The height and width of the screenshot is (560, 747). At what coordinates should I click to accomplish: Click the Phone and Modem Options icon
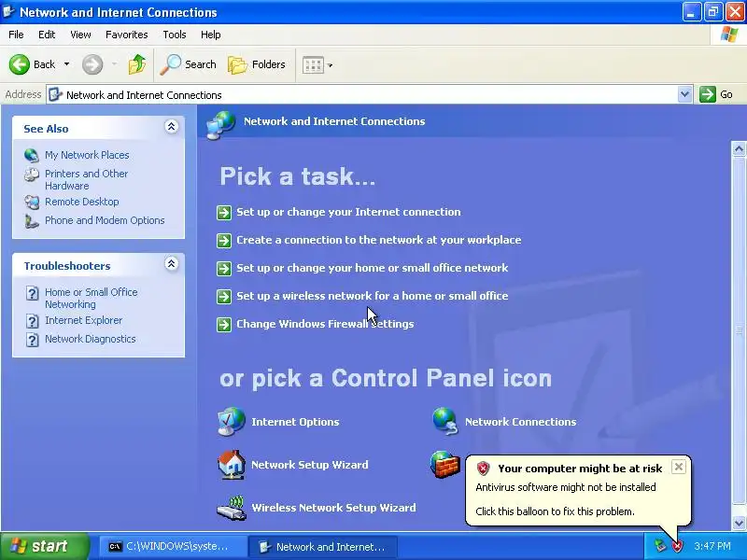tap(32, 221)
